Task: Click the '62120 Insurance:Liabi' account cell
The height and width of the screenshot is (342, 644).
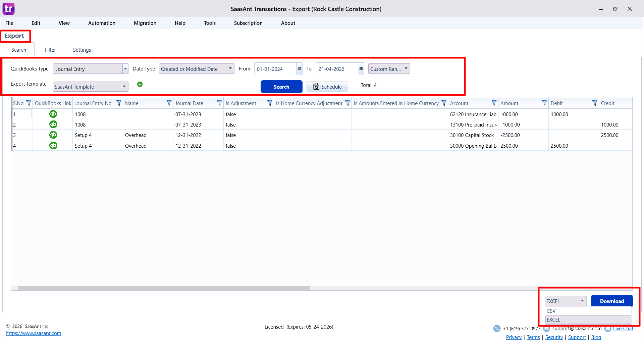Action: (x=473, y=114)
